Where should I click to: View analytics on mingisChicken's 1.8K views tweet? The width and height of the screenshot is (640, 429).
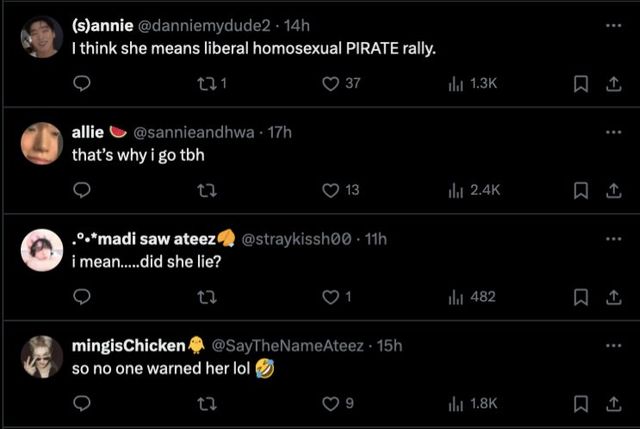tap(456, 403)
